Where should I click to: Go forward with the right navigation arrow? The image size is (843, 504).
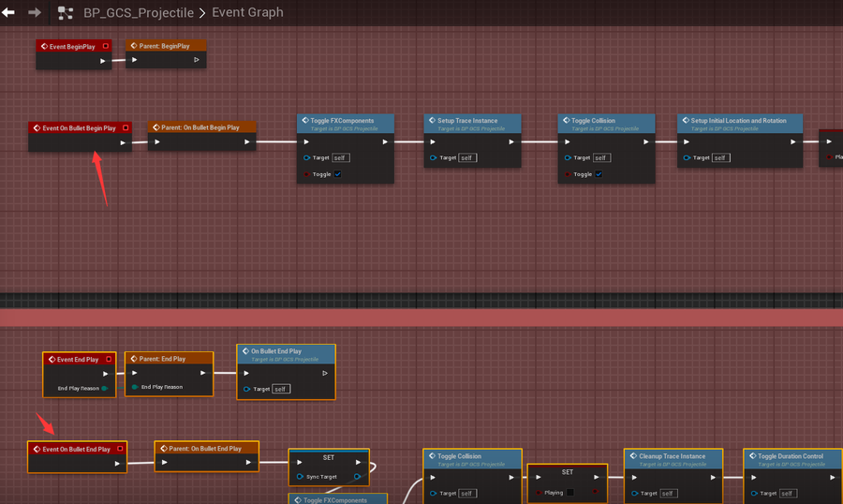[x=35, y=12]
